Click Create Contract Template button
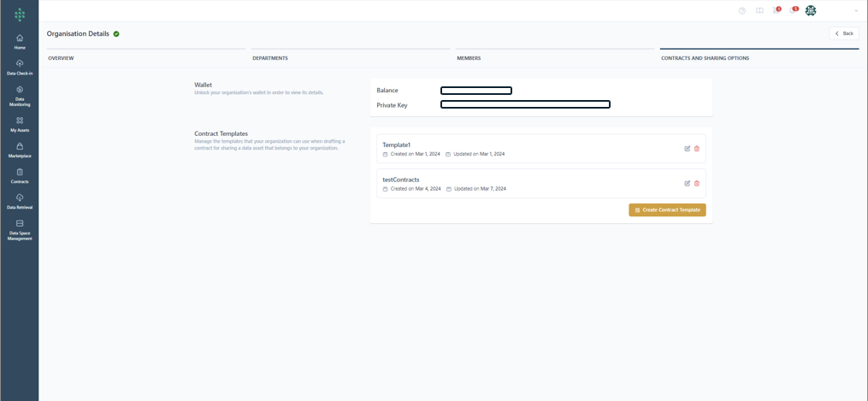This screenshot has height=401, width=868. point(667,209)
